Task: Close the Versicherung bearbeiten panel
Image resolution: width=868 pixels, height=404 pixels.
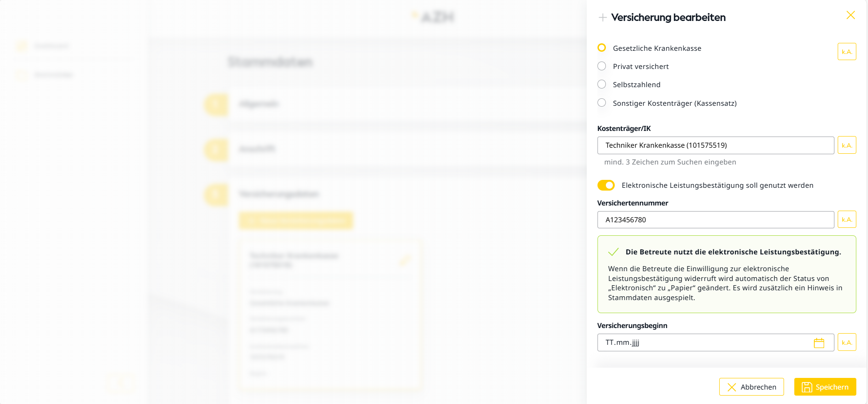Action: pos(850,15)
